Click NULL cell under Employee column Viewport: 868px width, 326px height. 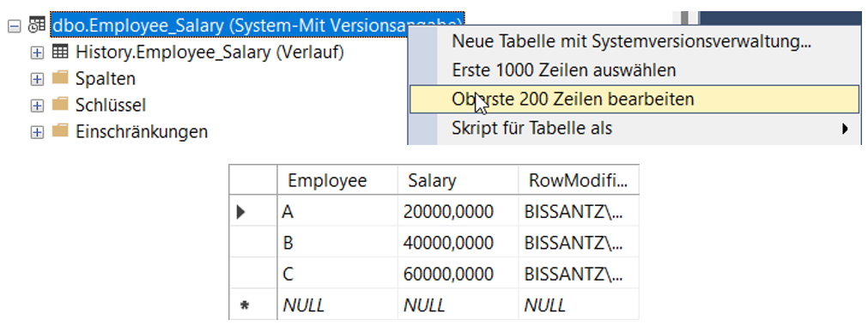[x=337, y=305]
